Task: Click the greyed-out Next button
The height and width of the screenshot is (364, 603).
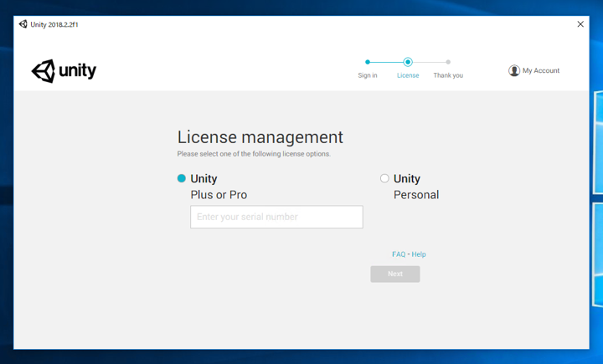Action: (395, 274)
